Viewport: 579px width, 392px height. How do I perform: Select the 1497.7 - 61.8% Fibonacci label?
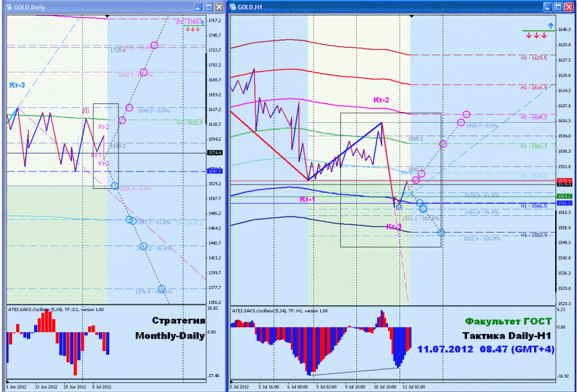point(155,223)
